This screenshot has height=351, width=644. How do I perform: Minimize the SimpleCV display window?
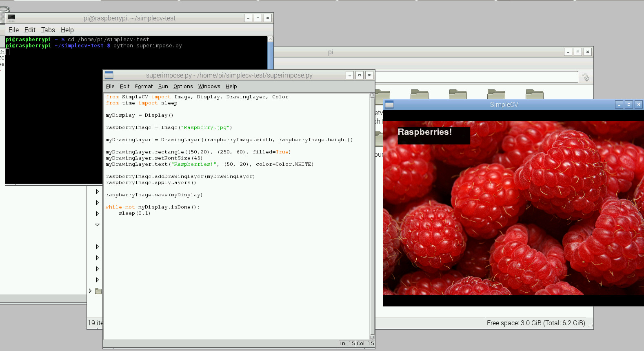(619, 104)
